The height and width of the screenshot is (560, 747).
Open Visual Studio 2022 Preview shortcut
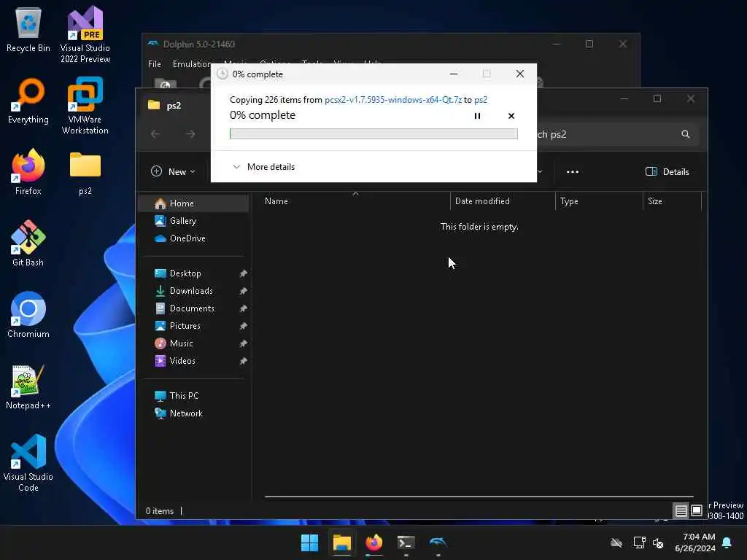(85, 34)
